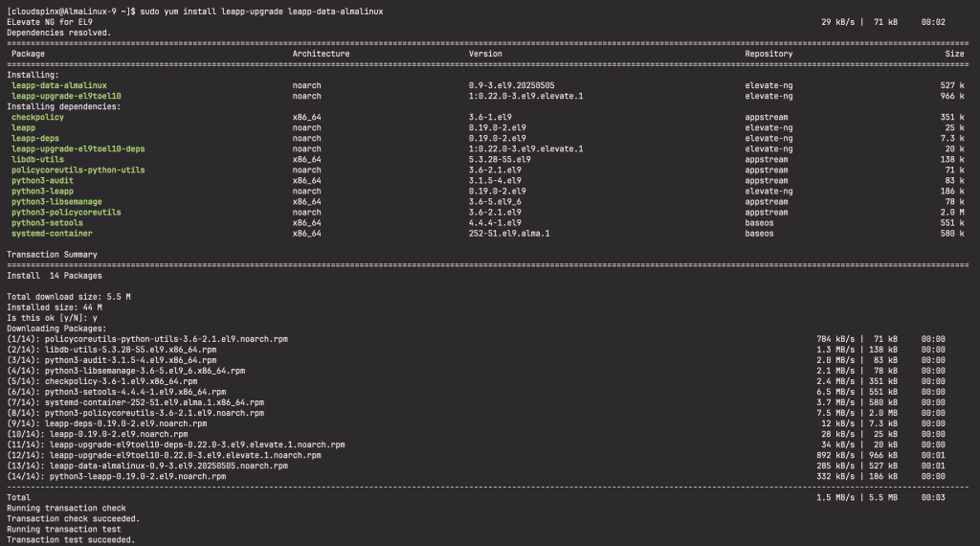This screenshot has height=546, width=980.
Task: Click download (2/14) libdb-utils rpm line
Action: 112,351
